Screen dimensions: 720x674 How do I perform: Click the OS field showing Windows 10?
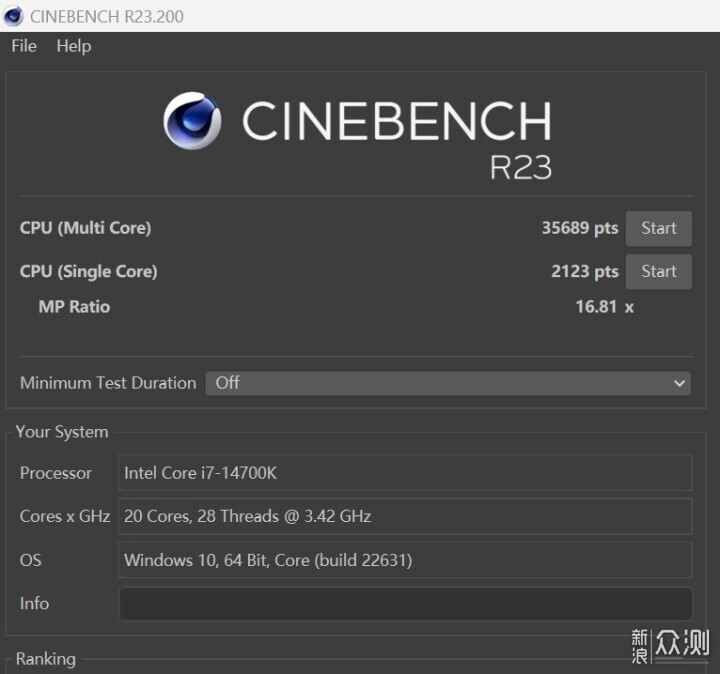pyautogui.click(x=405, y=560)
